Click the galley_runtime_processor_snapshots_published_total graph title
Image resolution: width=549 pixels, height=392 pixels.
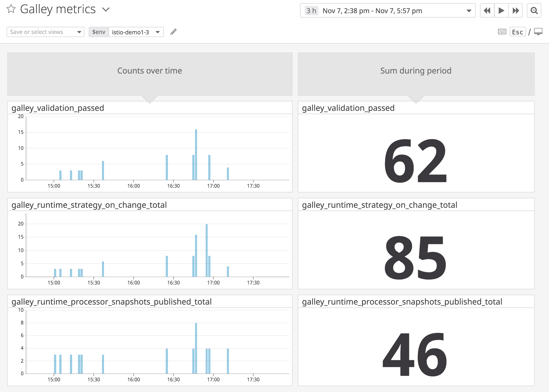click(x=112, y=302)
